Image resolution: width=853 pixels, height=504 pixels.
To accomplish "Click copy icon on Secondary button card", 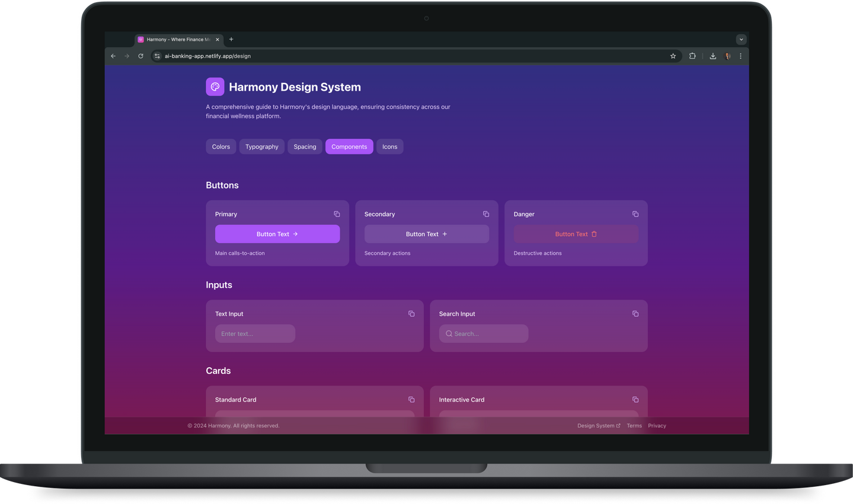I will (x=486, y=214).
